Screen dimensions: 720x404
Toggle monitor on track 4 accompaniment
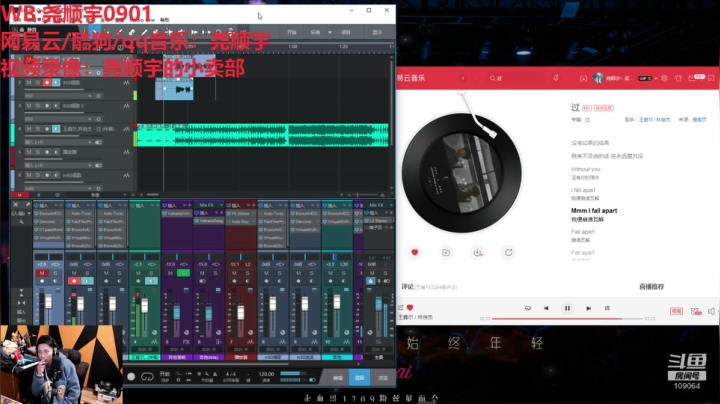(56, 129)
